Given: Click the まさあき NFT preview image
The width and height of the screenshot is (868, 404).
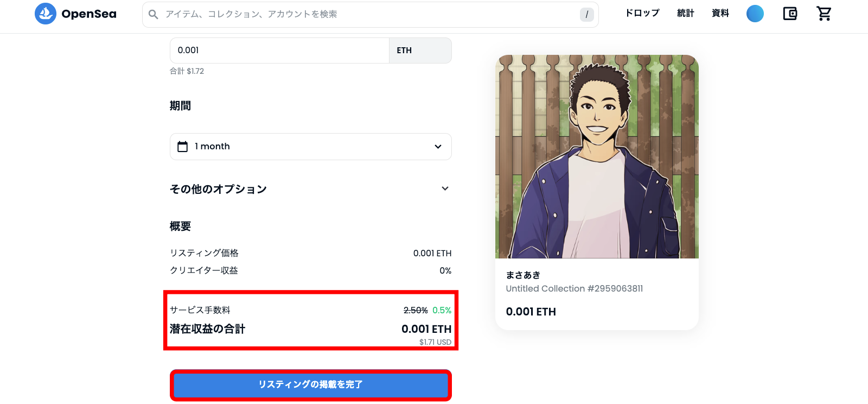Looking at the screenshot, I should click(597, 156).
